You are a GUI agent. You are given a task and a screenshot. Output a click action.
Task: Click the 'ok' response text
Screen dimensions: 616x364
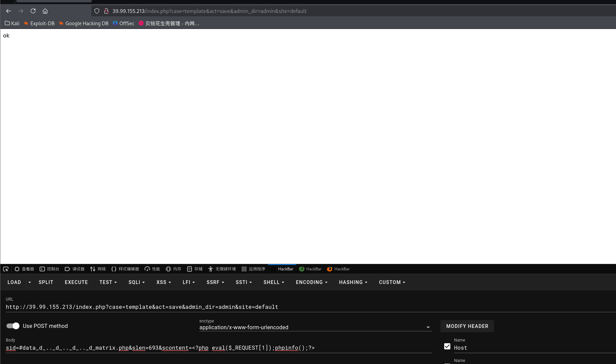pyautogui.click(x=6, y=35)
